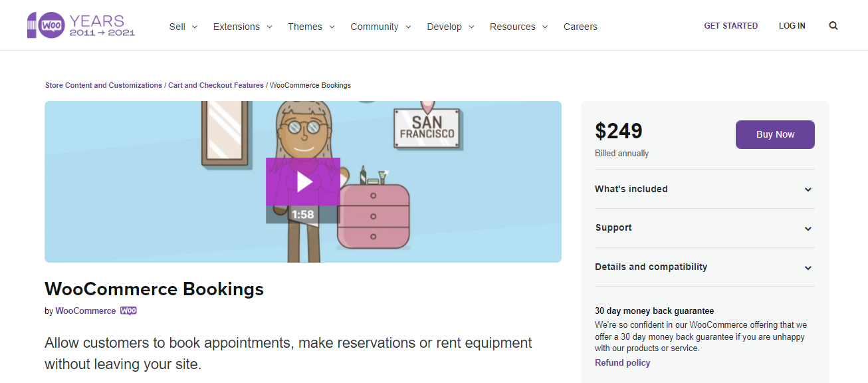
Task: Open the Extensions menu
Action: pyautogui.click(x=243, y=27)
